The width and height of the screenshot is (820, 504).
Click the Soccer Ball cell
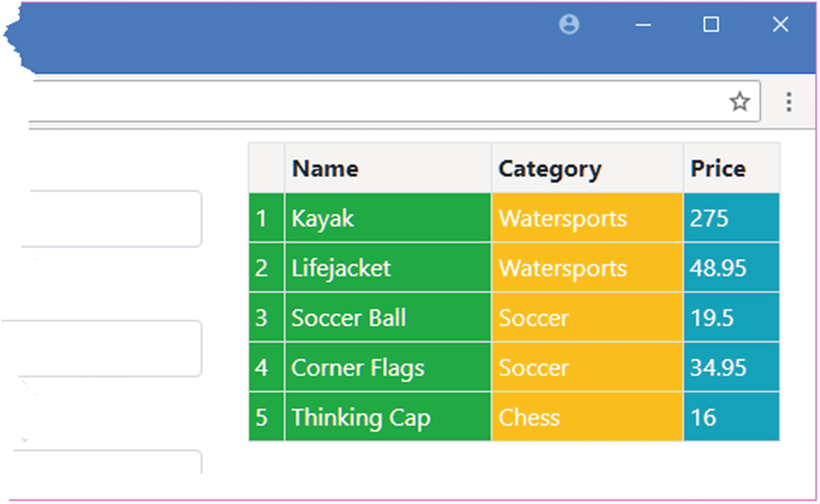point(348,318)
